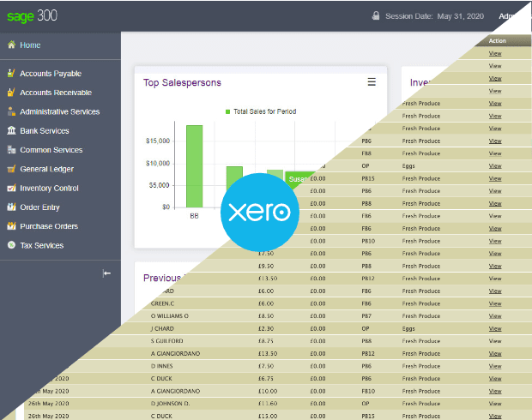Viewport: 532px width, 420px height.
Task: Click the £11.60 amount cell
Action: pyautogui.click(x=268, y=404)
